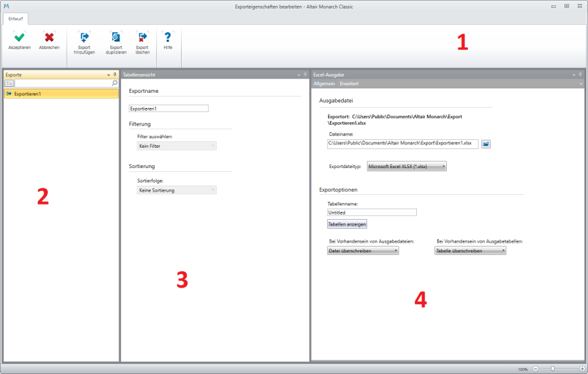This screenshot has width=588, height=374.
Task: Toggle the pin on the Exporte panel
Action: click(x=115, y=75)
